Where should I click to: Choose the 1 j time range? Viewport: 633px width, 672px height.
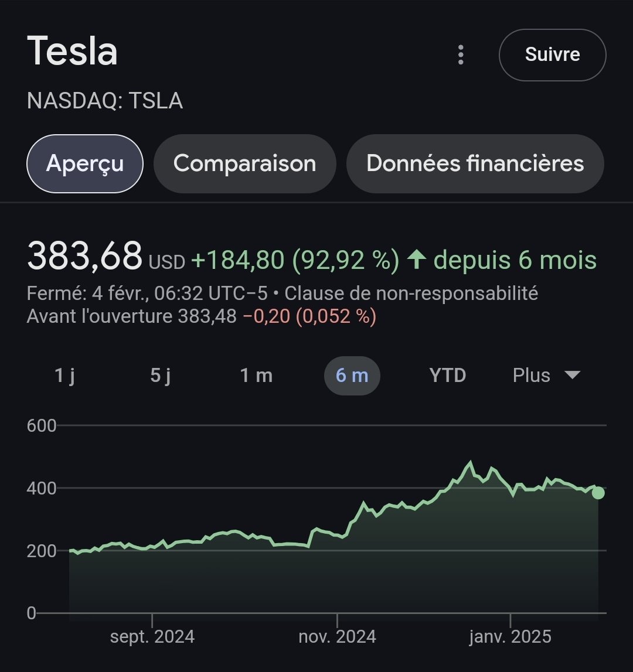coord(64,376)
